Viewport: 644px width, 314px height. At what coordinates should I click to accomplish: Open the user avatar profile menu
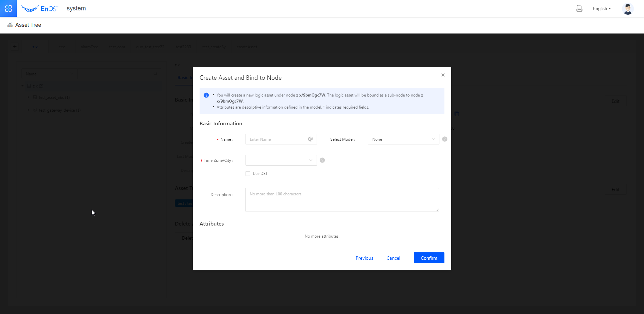click(x=628, y=9)
